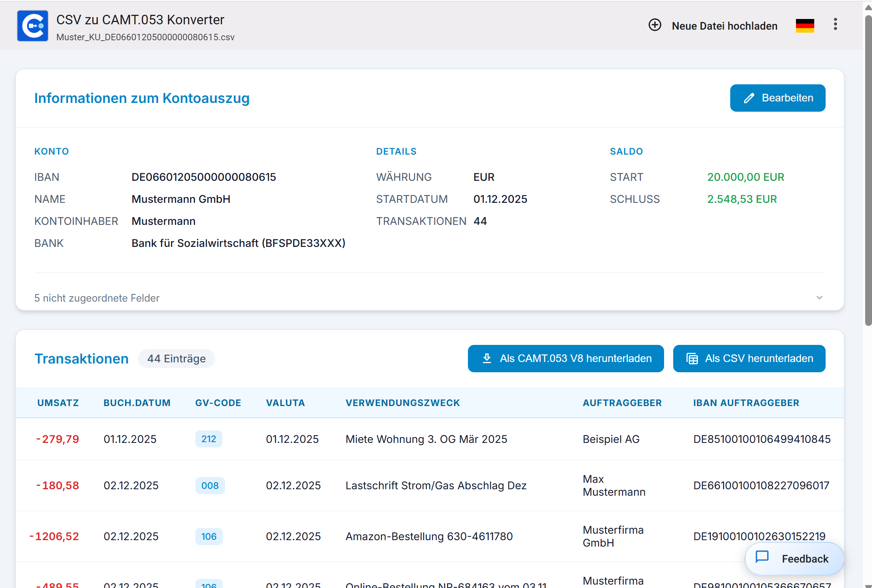Click currency value EUR under Details
Image resolution: width=872 pixels, height=588 pixels.
pyautogui.click(x=484, y=177)
